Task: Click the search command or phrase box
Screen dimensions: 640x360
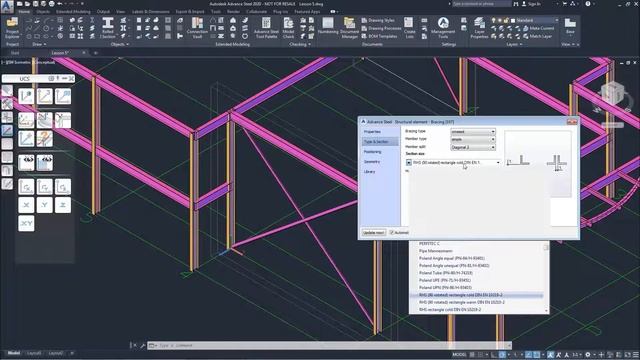Action: pos(481,4)
